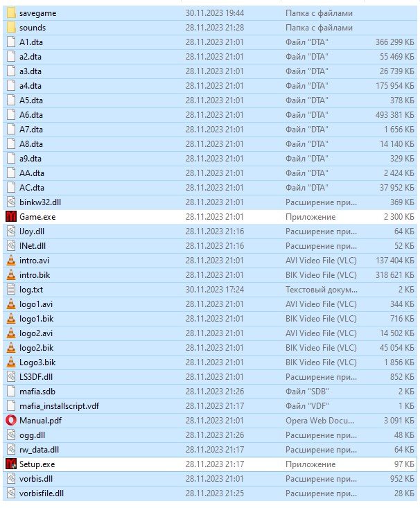Click the 952 КБ size of vorbis.dll

(402, 478)
